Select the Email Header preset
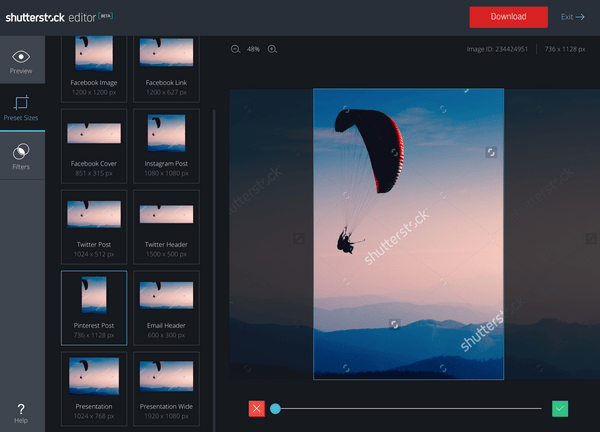600x432 pixels. (166, 304)
